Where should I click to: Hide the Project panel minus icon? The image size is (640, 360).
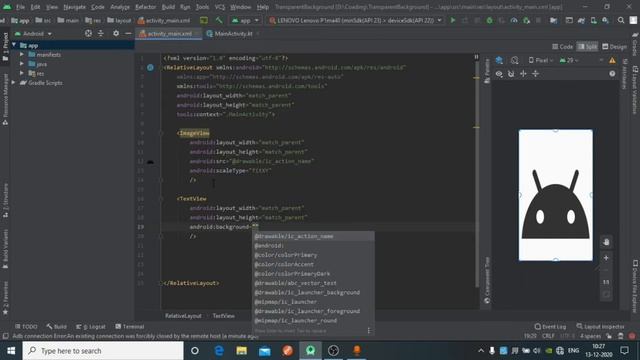click(x=128, y=33)
